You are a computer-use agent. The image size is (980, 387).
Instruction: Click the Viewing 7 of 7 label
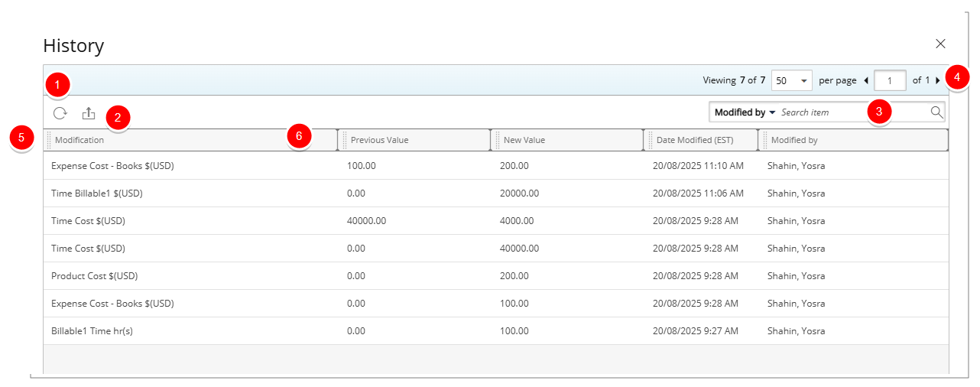click(734, 80)
